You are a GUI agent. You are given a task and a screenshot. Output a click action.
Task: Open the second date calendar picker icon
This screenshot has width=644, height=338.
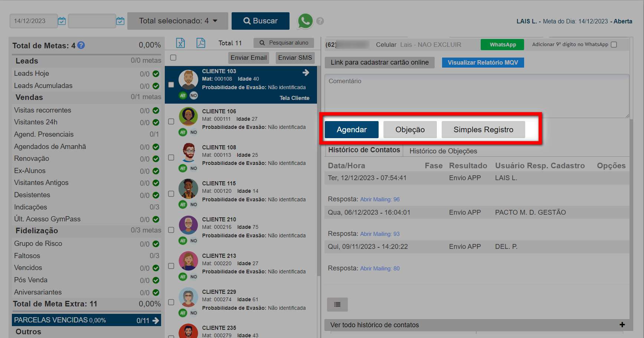pos(120,21)
